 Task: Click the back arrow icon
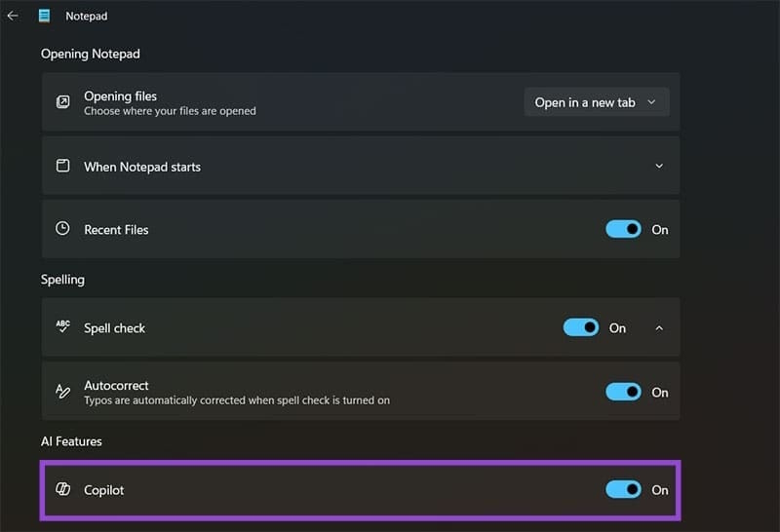coord(13,16)
